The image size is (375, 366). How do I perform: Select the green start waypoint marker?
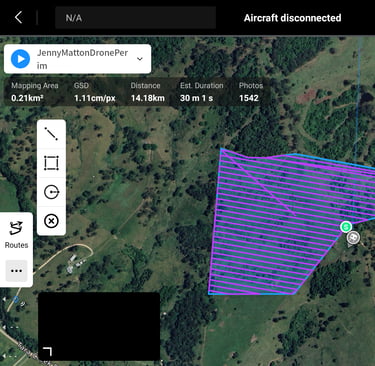pos(346,227)
